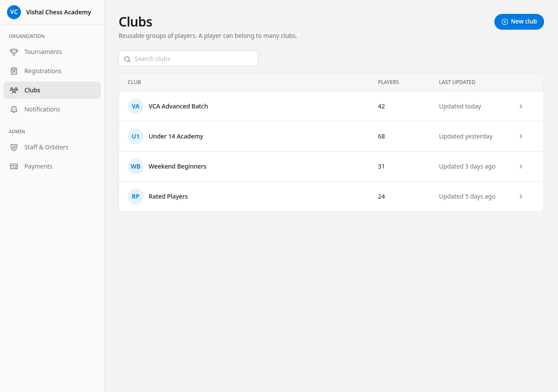This screenshot has height=392, width=558.
Task: Open Notifications in the sidebar
Action: (52, 109)
